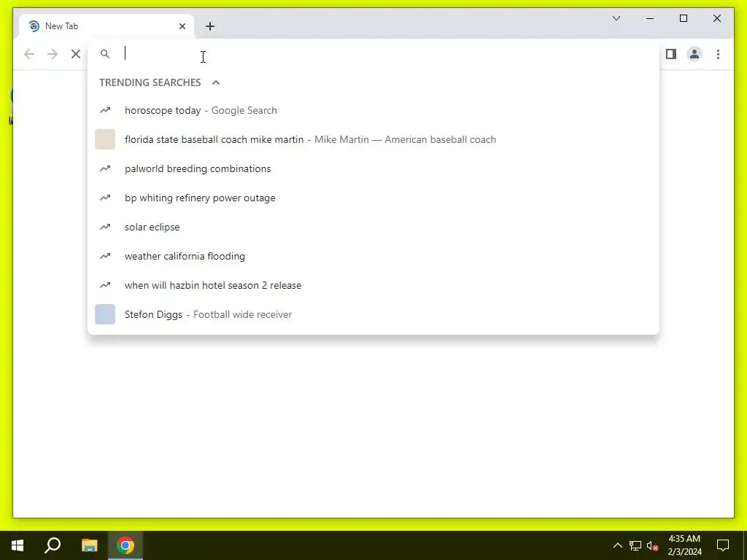Screen dimensions: 747x560
Task: Open the notification center icon
Action: pyautogui.click(x=723, y=545)
